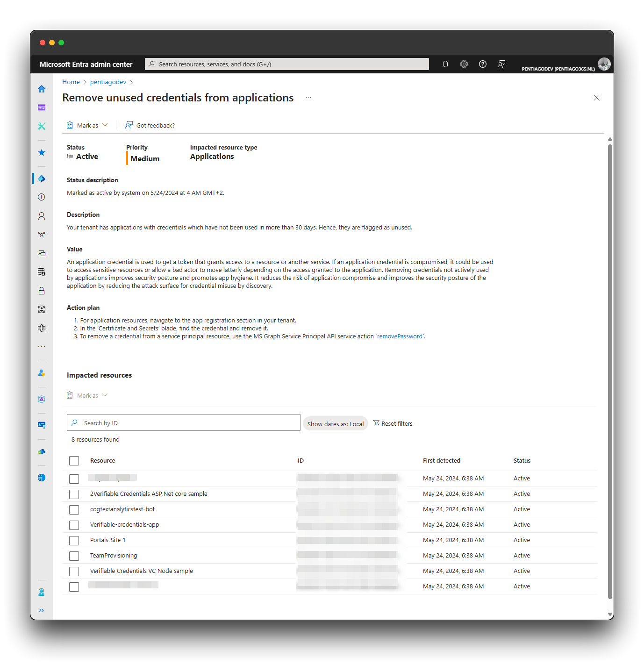Select the Identity diamond icon in sidebar
The height and width of the screenshot is (665, 644).
pos(42,179)
